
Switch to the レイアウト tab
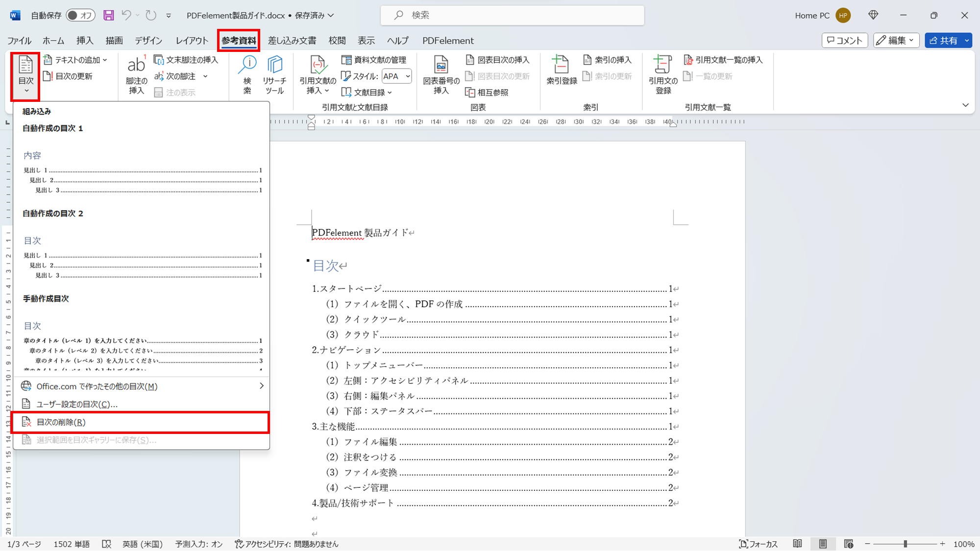click(192, 40)
